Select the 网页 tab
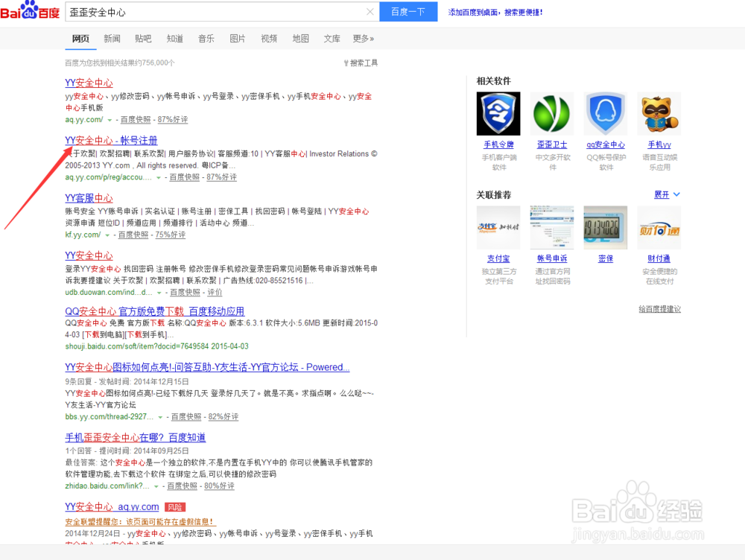745x560 pixels. (80, 39)
